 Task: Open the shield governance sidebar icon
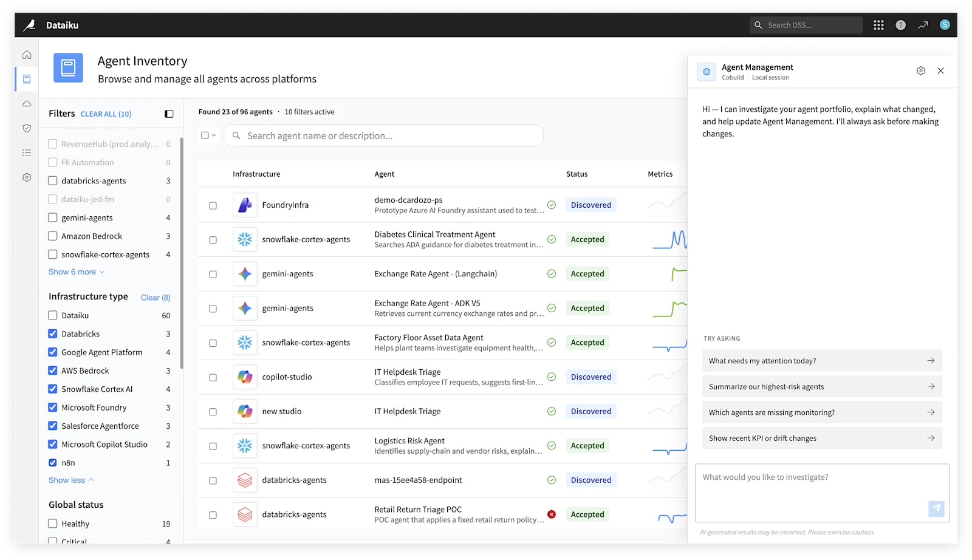[x=27, y=128]
